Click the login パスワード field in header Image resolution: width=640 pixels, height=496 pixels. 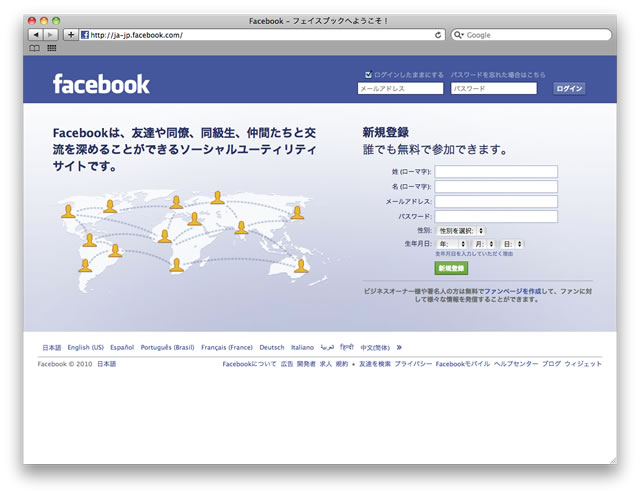point(494,89)
